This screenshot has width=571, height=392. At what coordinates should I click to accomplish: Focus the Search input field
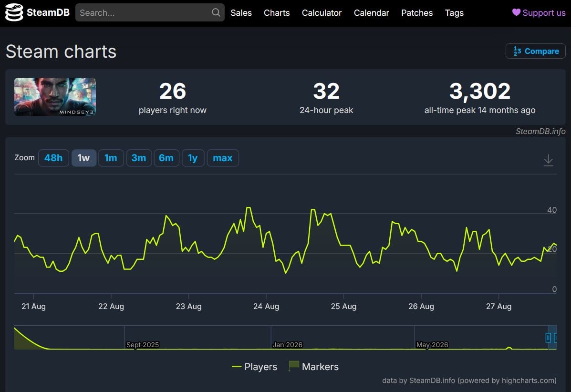point(150,12)
